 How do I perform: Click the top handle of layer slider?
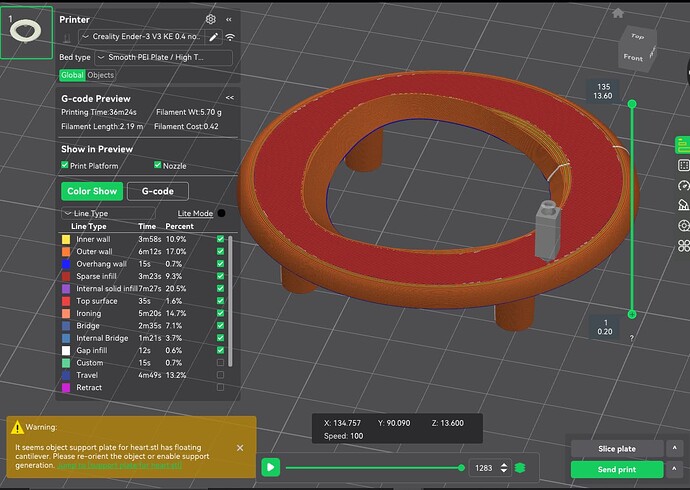click(x=632, y=104)
